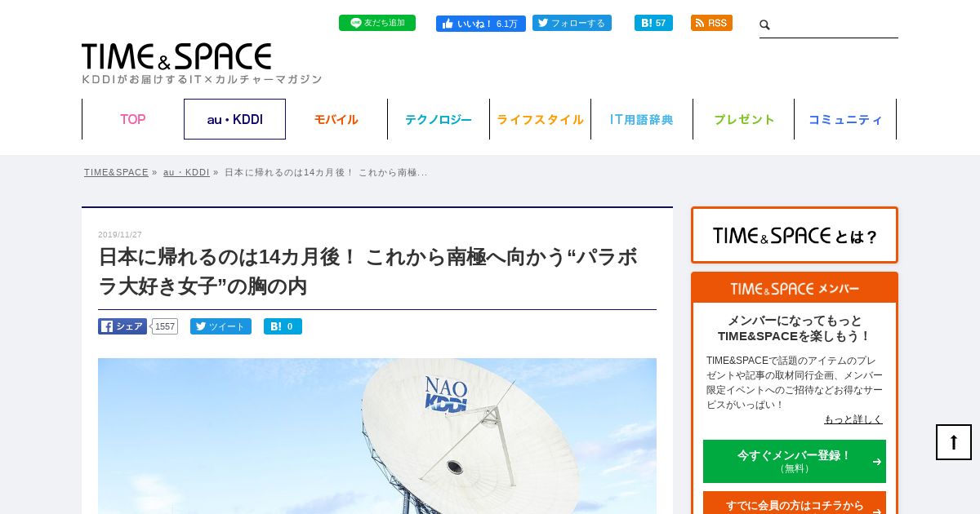Open the Hatena bookmark B! 57 button
The image size is (980, 514).
coord(653,23)
